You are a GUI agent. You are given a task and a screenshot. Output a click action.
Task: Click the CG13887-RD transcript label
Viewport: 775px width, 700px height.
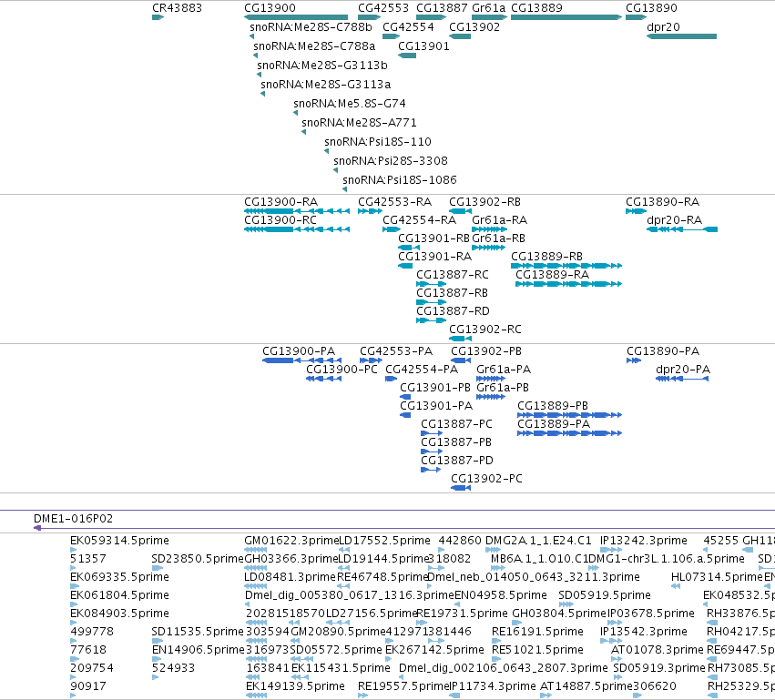coord(453,310)
